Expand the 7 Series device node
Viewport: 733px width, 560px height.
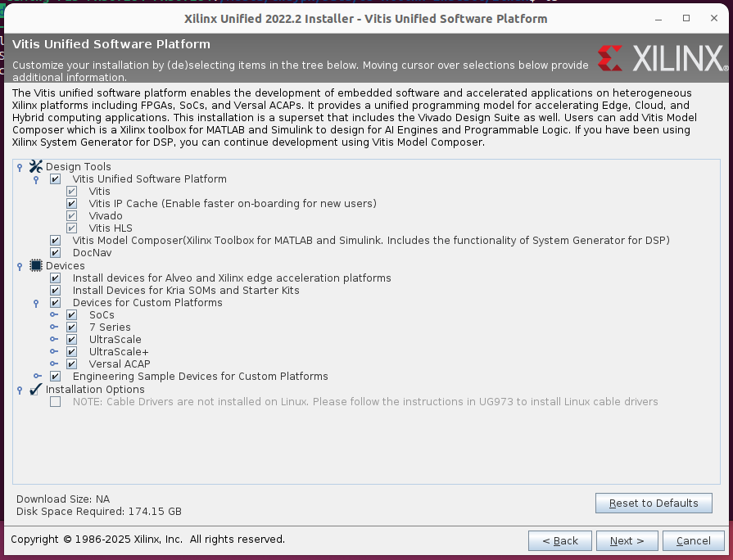[54, 327]
